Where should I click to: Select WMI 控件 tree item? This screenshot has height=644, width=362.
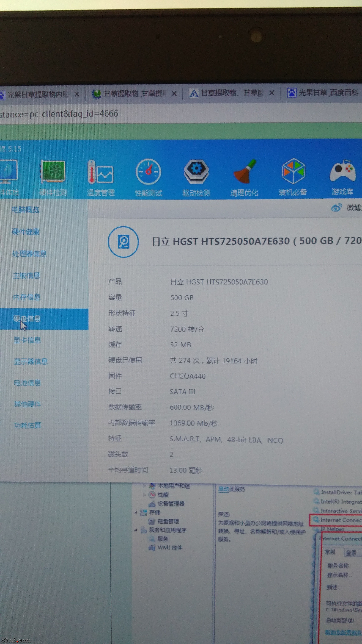[170, 548]
